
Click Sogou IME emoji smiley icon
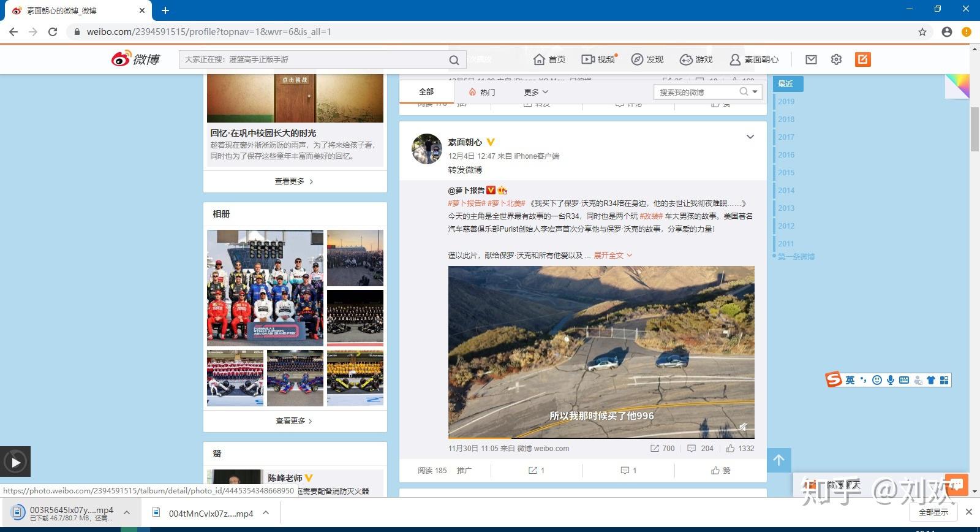(x=877, y=380)
